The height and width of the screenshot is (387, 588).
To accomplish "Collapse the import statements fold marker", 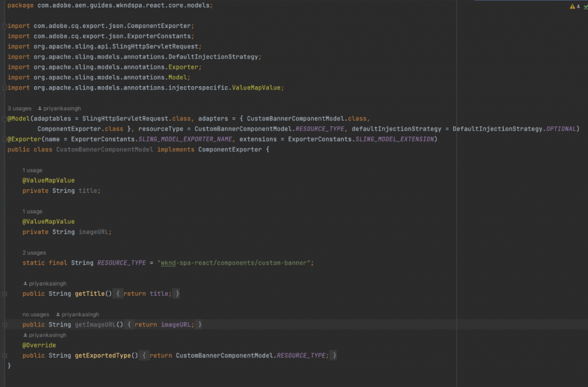I will coord(5,26).
